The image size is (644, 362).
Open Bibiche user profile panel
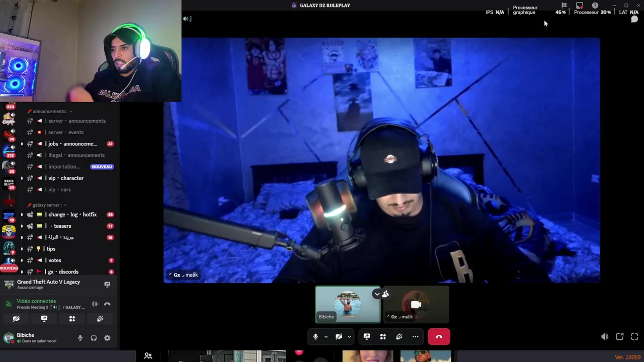(x=36, y=338)
